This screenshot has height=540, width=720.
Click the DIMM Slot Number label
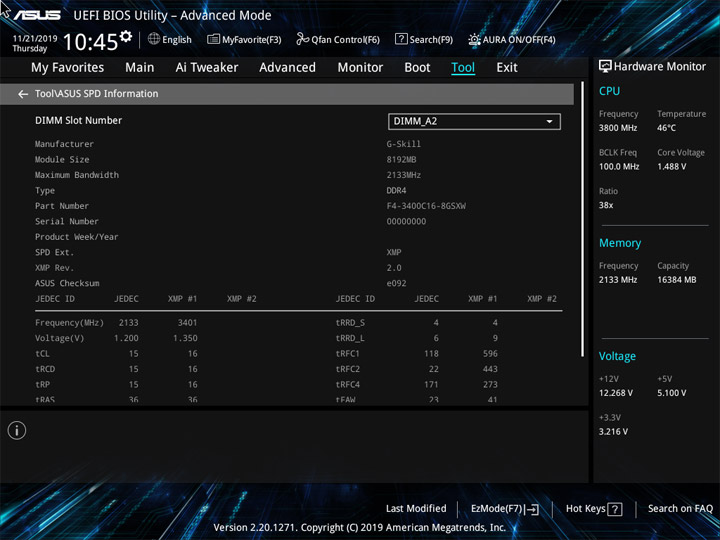79,120
